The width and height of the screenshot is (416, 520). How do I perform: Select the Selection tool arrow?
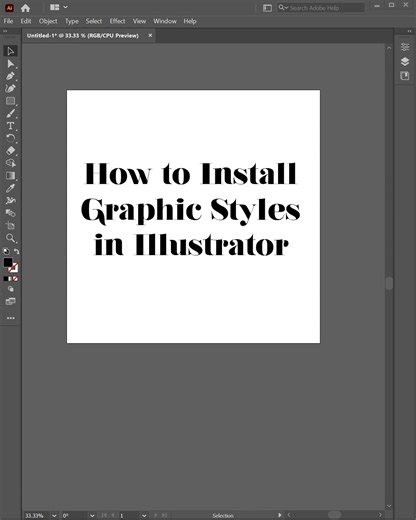click(10, 51)
